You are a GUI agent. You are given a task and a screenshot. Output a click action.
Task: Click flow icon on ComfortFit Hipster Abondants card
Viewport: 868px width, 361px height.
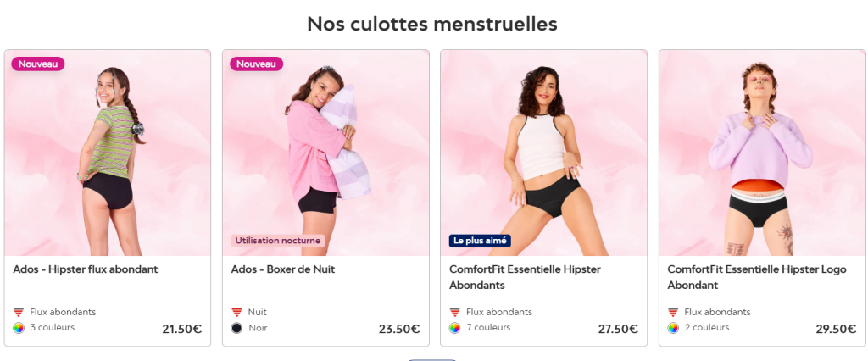point(455,313)
